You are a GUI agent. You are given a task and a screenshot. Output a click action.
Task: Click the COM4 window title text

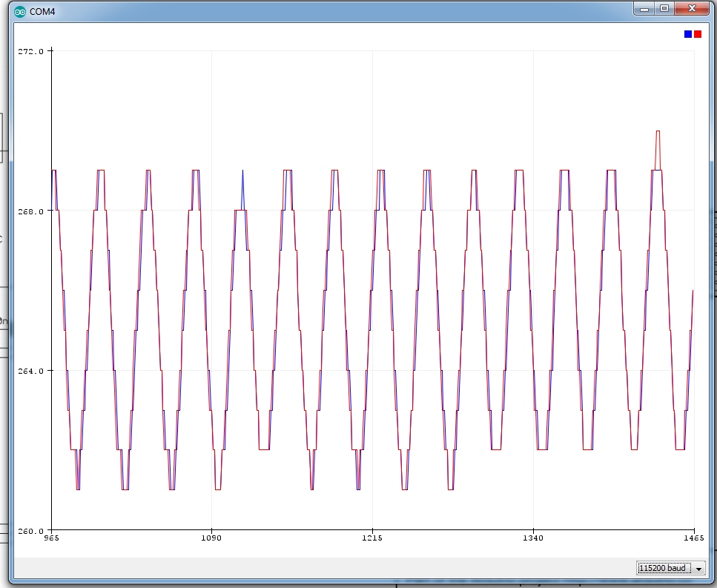point(42,12)
